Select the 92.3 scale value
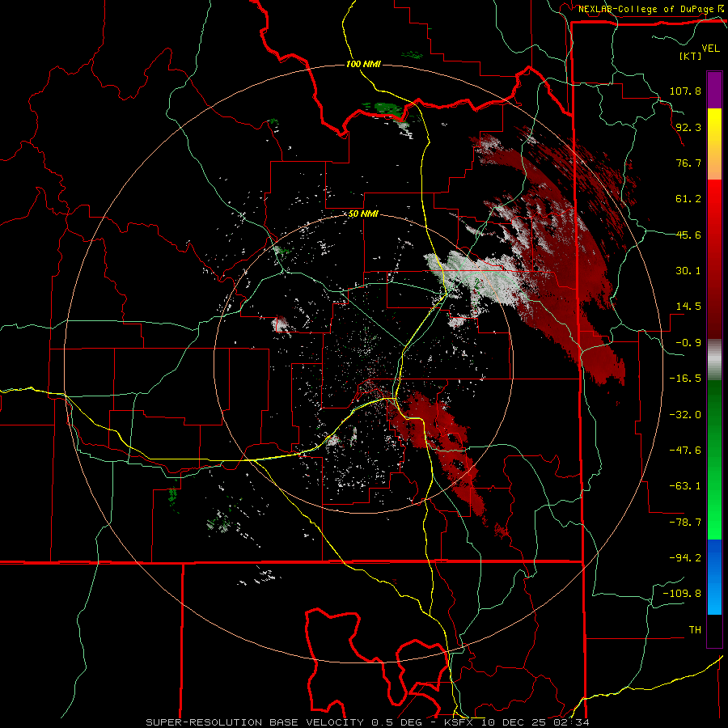Screen dimensions: 728x728 tap(688, 127)
